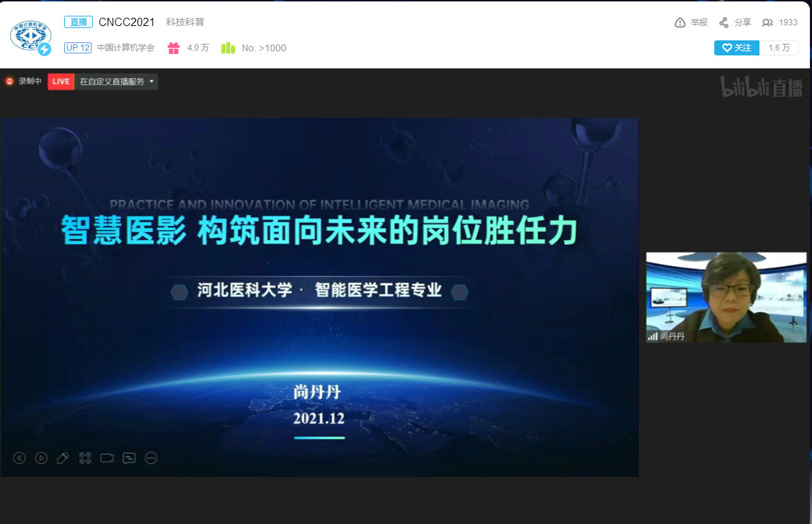Go to next slide arrow
The height and width of the screenshot is (524, 812).
41,458
